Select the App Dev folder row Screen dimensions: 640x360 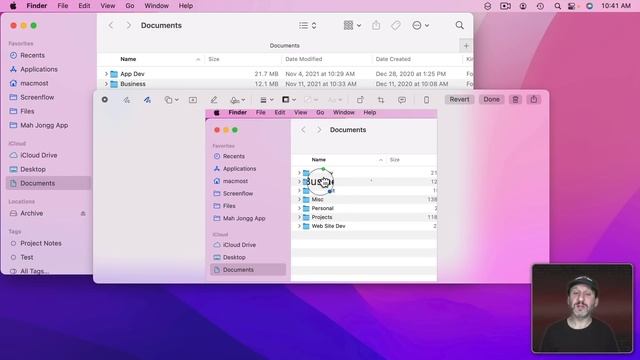click(285, 74)
